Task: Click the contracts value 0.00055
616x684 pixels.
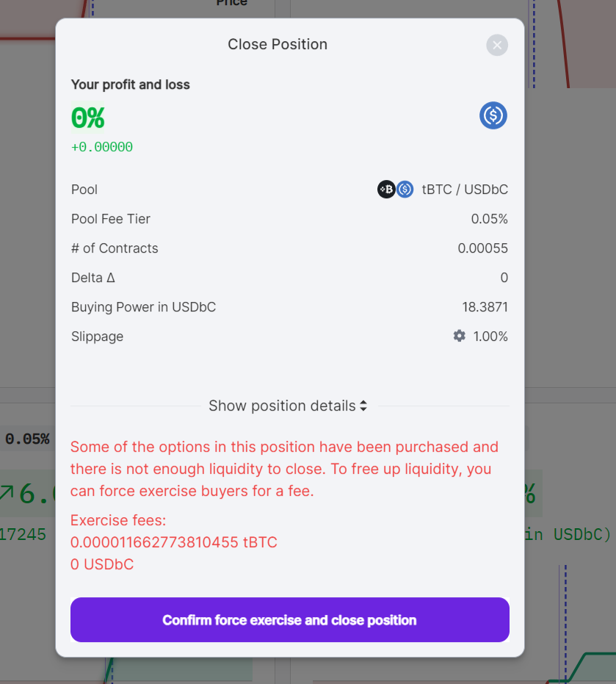Action: tap(482, 248)
